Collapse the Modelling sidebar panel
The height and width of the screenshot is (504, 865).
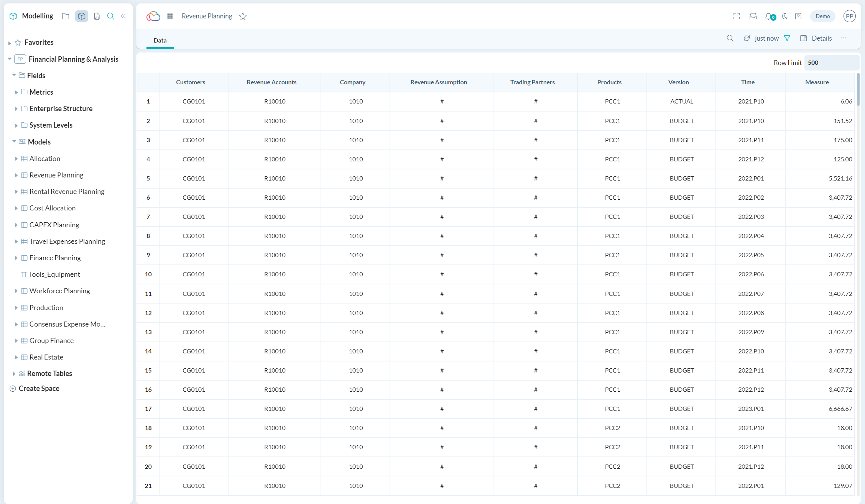coord(123,16)
